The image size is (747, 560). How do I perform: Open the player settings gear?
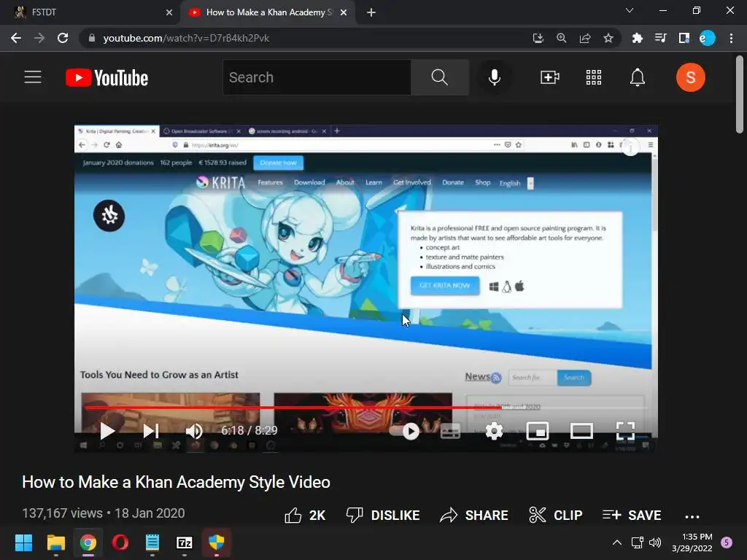[x=494, y=431]
